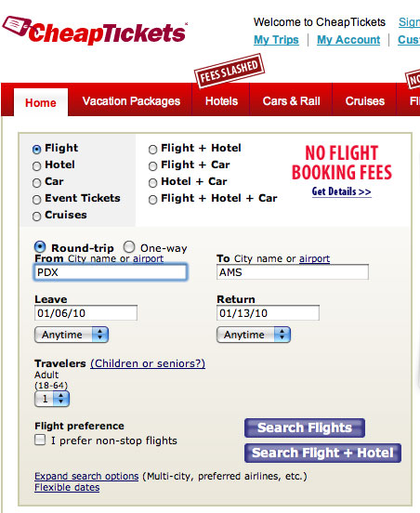
Task: Click the Search Flight + Hotel button
Action: [322, 453]
